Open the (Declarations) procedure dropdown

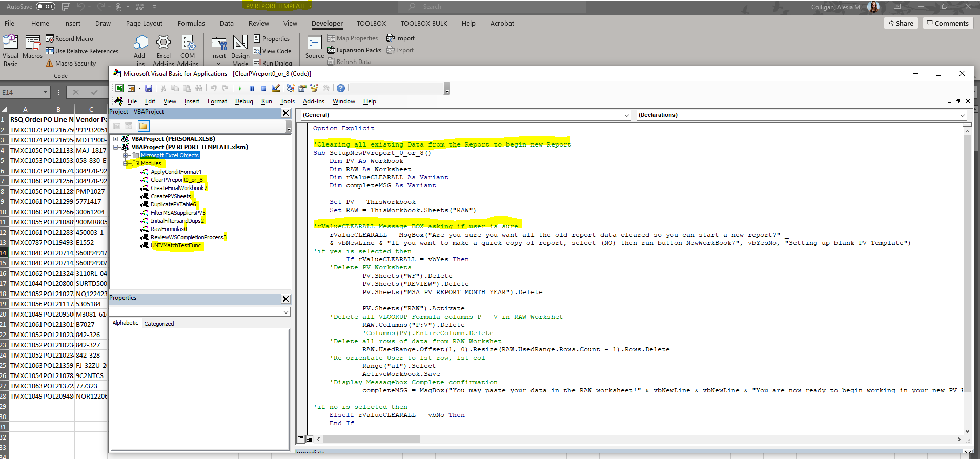tap(962, 115)
